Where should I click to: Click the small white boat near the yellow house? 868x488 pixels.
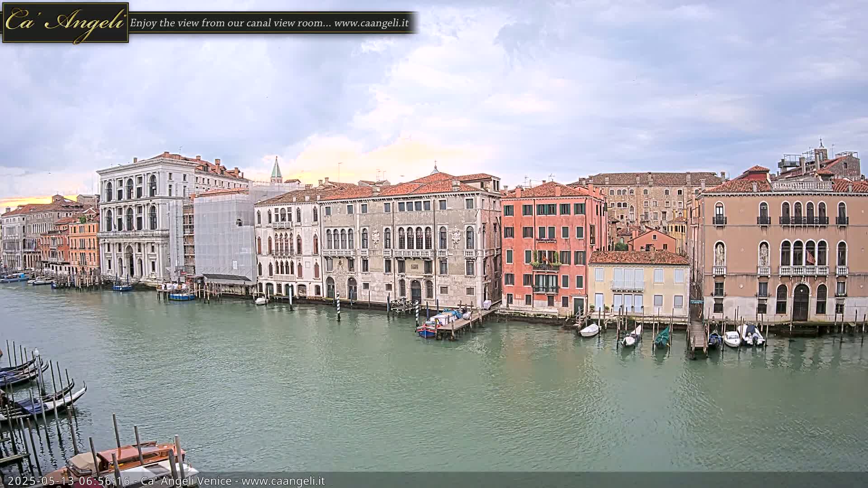point(590,330)
